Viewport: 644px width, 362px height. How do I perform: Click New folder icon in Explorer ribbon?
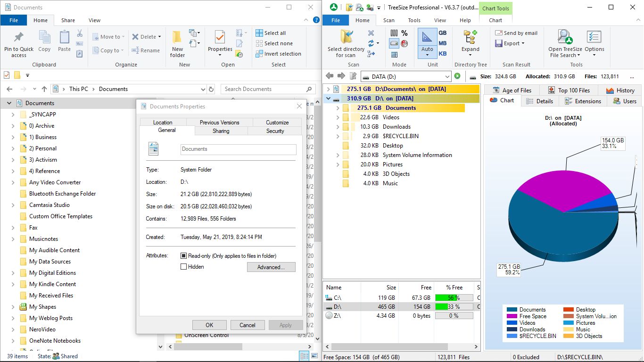pos(177,44)
